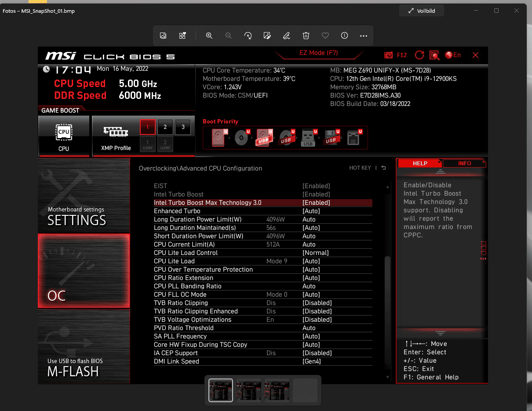Image resolution: width=532 pixels, height=411 pixels.
Task: Select Long Duration Power Limit(W) row
Action: (x=263, y=219)
